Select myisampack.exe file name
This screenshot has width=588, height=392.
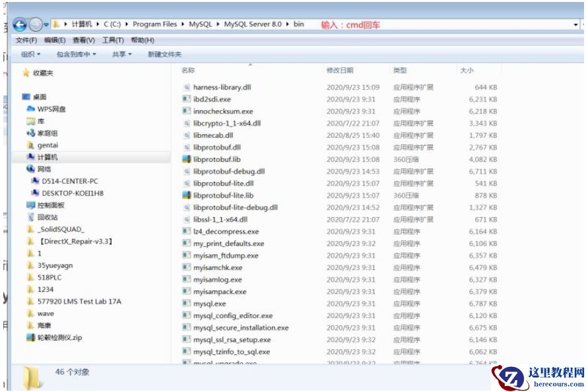click(x=220, y=292)
